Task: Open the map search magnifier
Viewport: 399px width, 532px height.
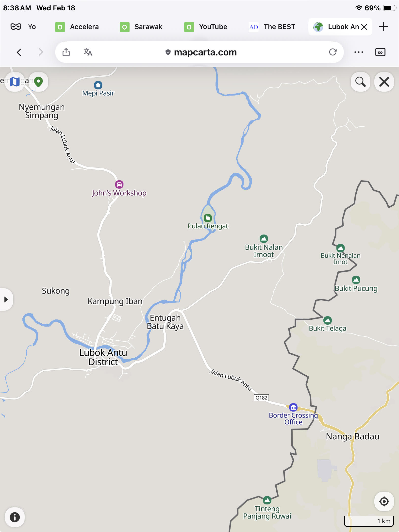Action: (x=360, y=82)
